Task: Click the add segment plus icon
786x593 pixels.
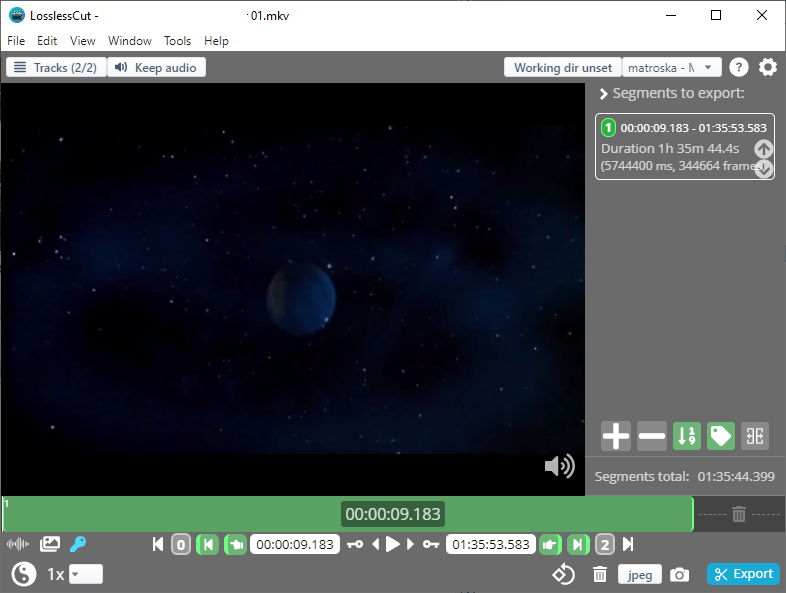Action: pos(616,436)
